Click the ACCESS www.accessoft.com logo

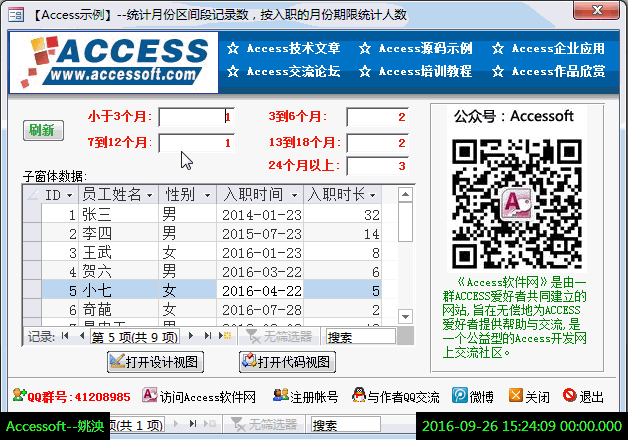[114, 62]
